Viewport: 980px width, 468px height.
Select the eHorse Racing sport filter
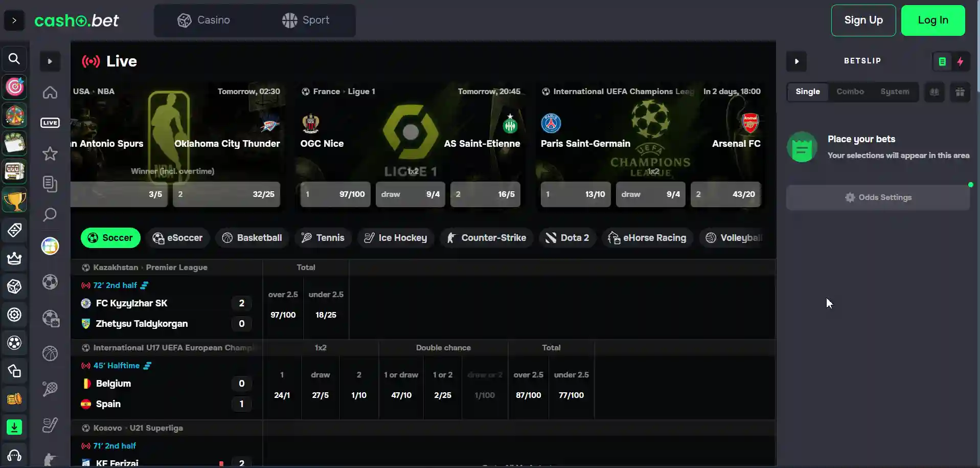[x=647, y=238]
